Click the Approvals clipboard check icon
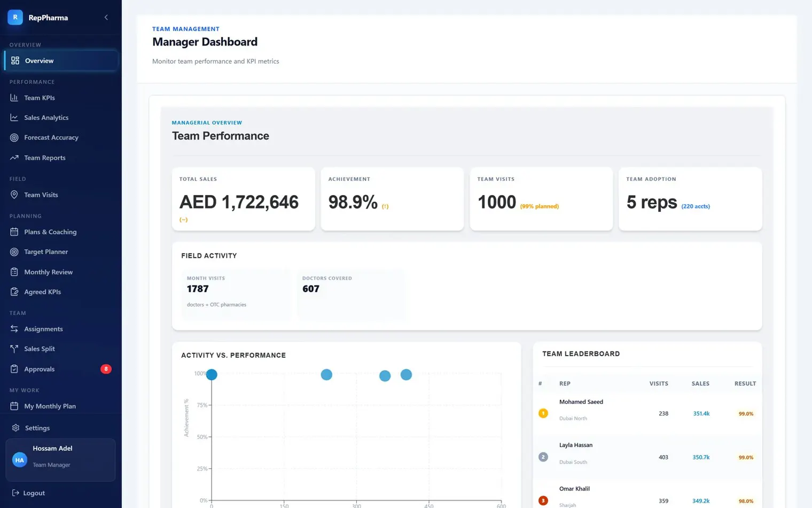 pyautogui.click(x=14, y=369)
